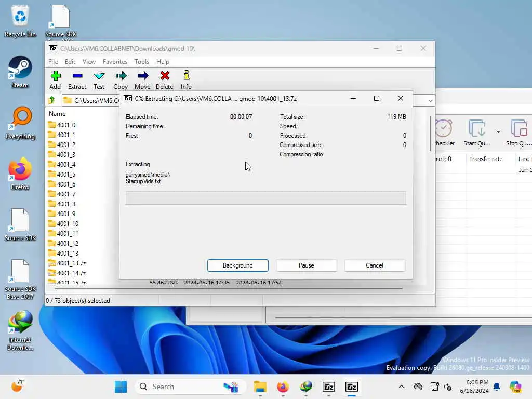This screenshot has width=532, height=399.
Task: Select folder 4001_2
Action: [62, 144]
